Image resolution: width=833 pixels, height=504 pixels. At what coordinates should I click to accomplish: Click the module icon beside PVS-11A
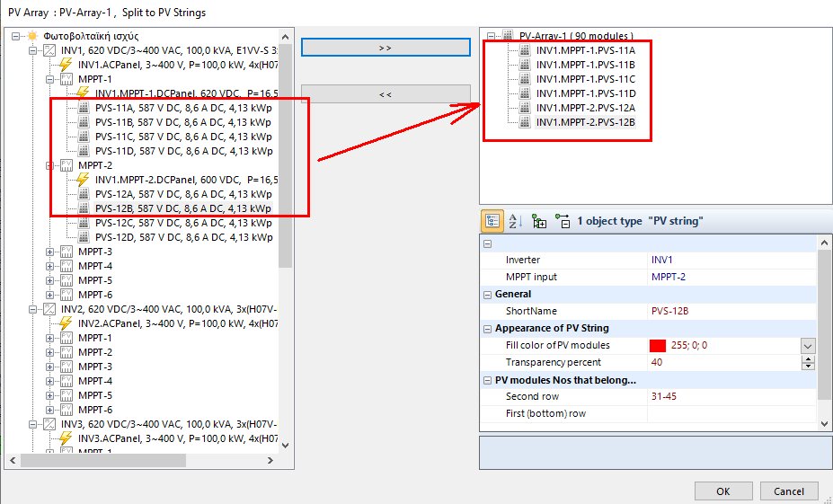pos(84,108)
